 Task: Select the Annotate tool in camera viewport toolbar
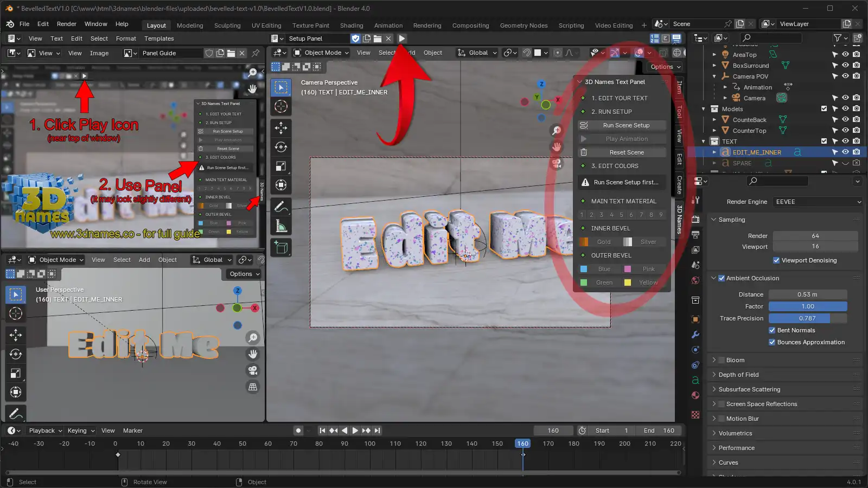point(281,207)
